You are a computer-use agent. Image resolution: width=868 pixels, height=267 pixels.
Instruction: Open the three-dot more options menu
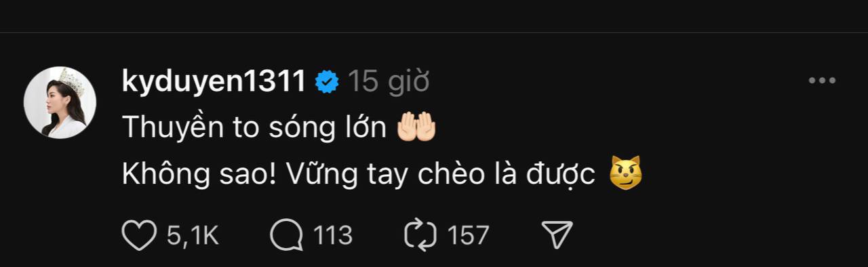tap(822, 81)
